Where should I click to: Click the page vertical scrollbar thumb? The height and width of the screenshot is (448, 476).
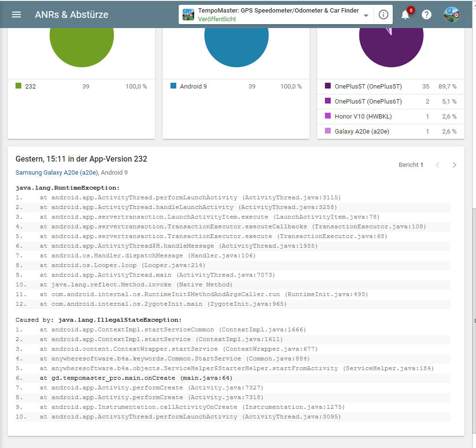pos(474,321)
